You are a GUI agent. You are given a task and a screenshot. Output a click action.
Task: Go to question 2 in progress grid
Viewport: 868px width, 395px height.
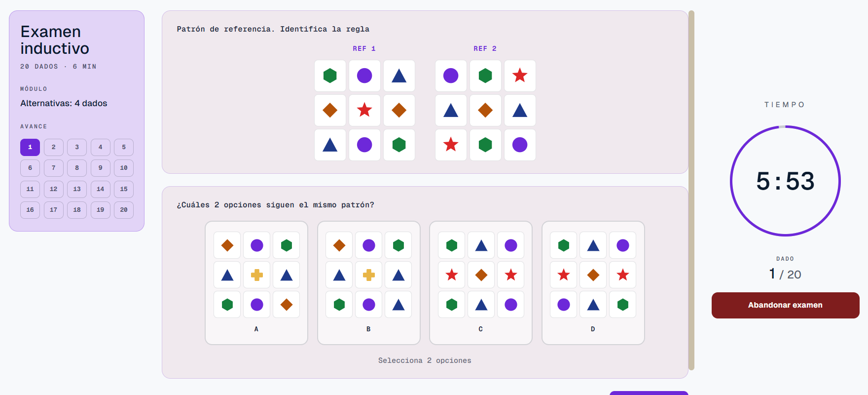pos(53,147)
